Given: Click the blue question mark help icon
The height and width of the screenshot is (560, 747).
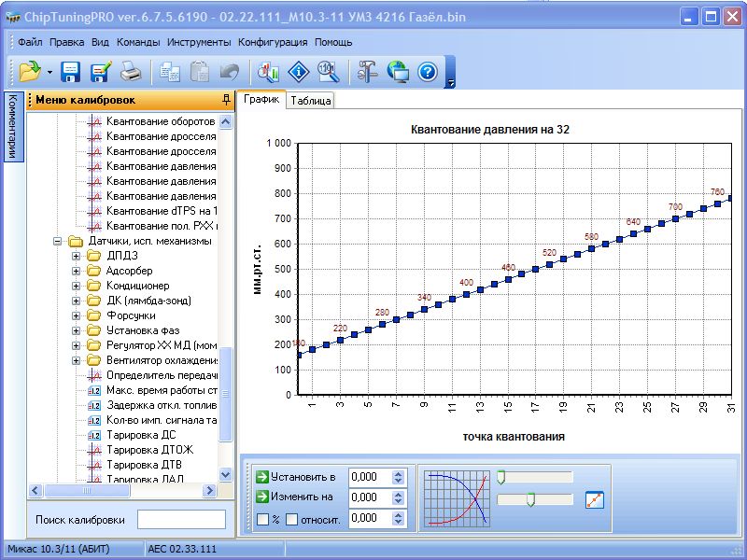Looking at the screenshot, I should 428,71.
